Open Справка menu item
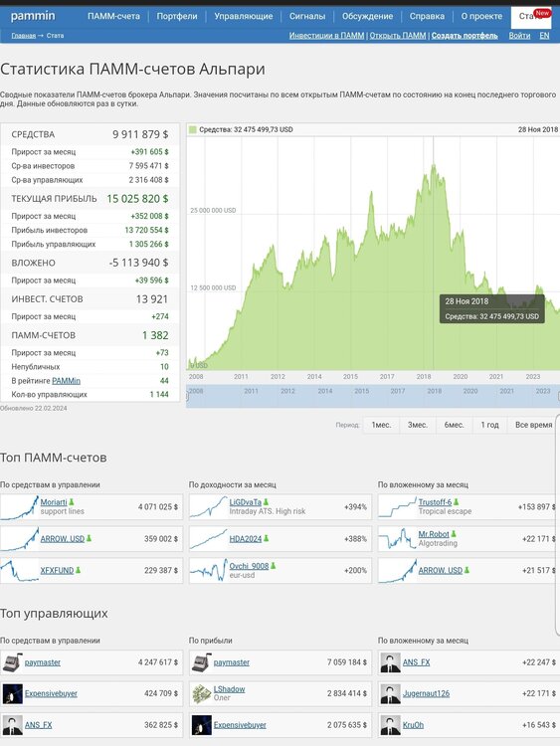This screenshot has height=746, width=560. click(x=427, y=16)
